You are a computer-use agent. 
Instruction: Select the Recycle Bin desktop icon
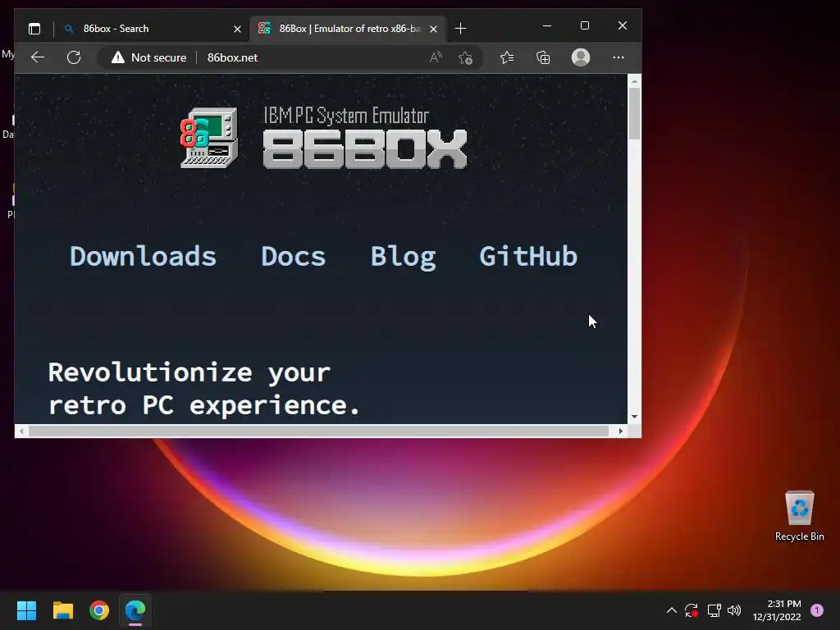(x=799, y=517)
